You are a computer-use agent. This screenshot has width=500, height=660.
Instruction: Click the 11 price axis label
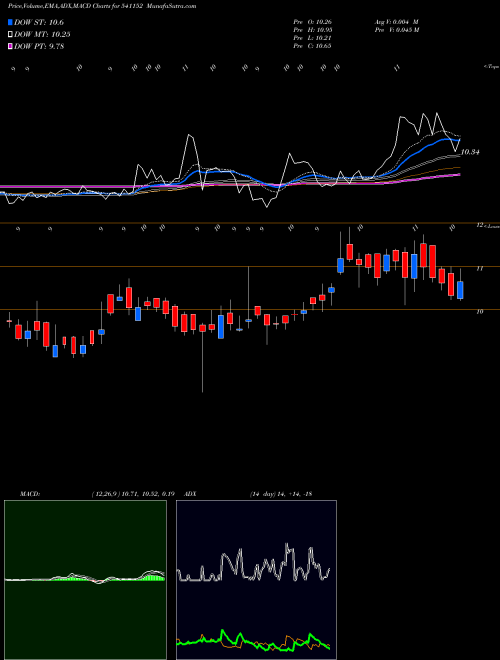click(479, 268)
